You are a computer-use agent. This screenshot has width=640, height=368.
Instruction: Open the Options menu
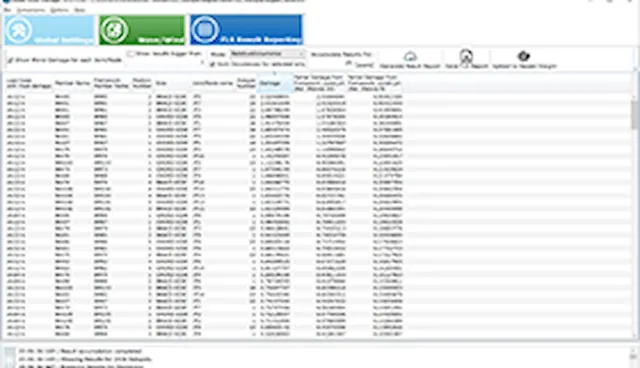click(59, 10)
